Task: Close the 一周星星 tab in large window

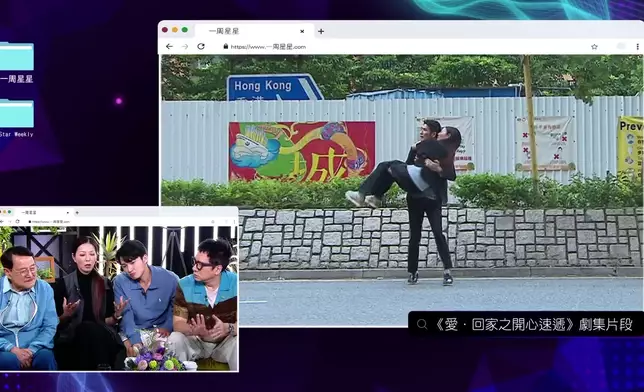Action: (x=302, y=31)
